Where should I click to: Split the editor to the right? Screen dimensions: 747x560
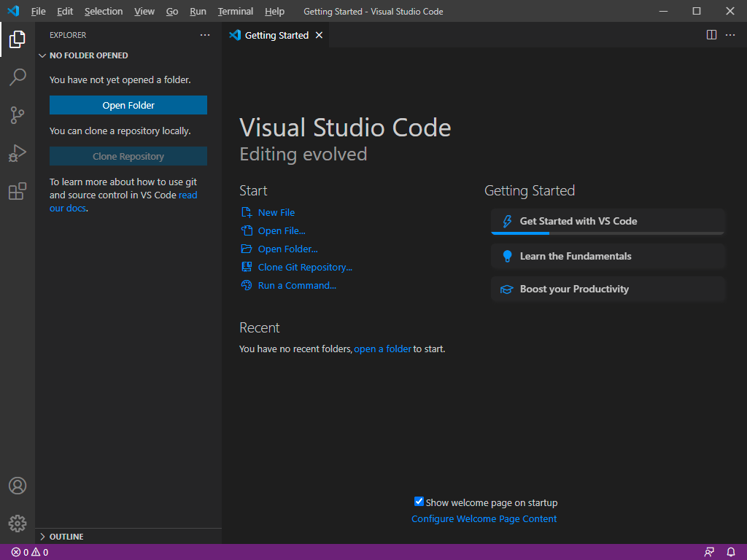point(711,35)
